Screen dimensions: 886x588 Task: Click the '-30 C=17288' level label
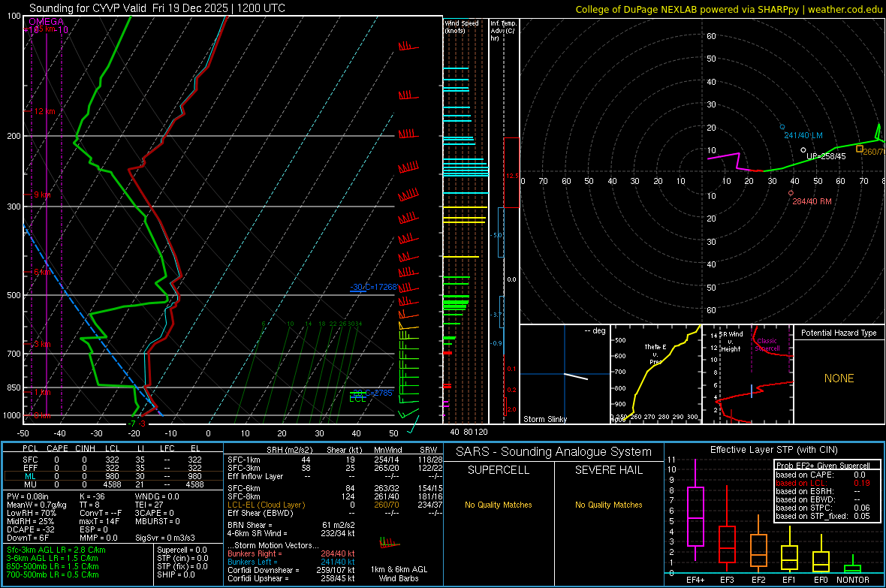tap(373, 287)
